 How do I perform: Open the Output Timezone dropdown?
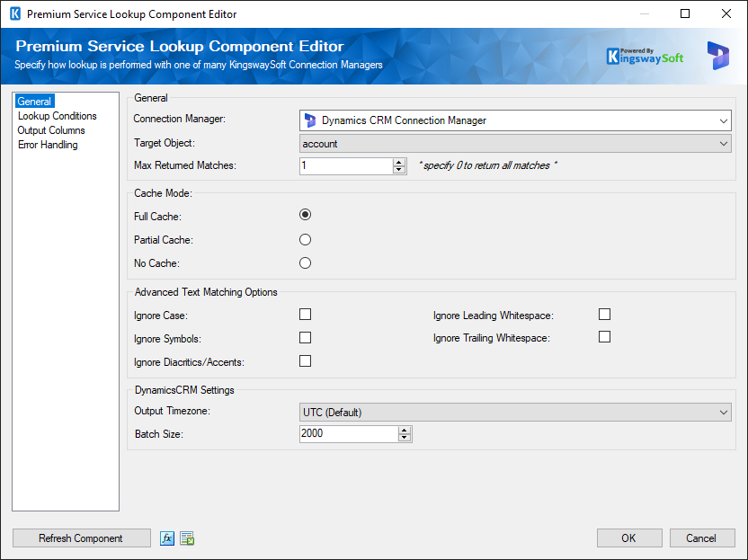click(515, 412)
